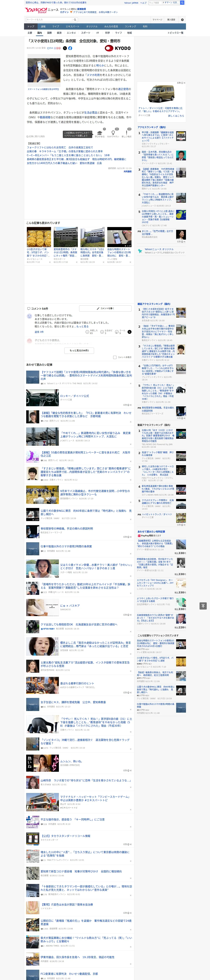The image size is (210, 980).
Task: Close the reaction support tooltip popup
Action: (91, 132)
